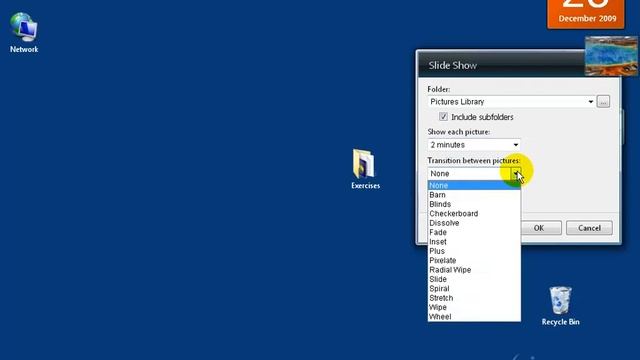Choose Slide transition option
640x360 pixels.
[474, 279]
